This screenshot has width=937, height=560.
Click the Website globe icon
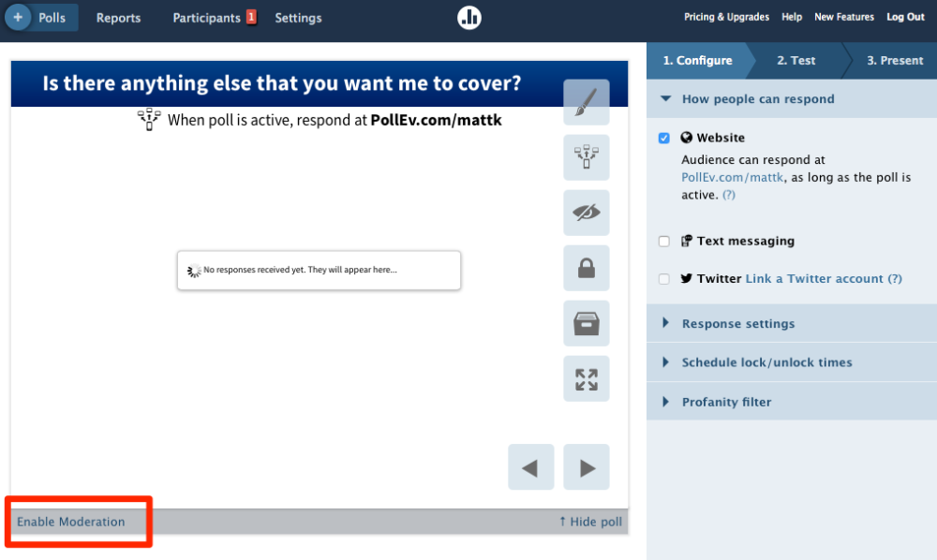coord(687,138)
